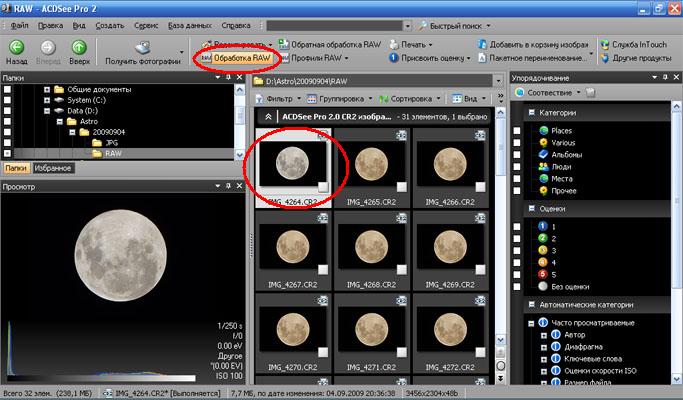Collapse the Оценки section

pos(531,209)
